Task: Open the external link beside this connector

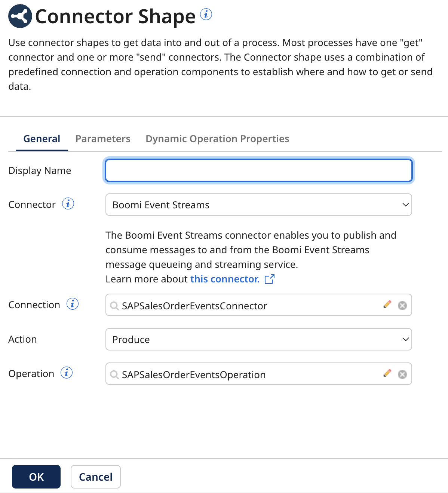Action: [x=270, y=279]
